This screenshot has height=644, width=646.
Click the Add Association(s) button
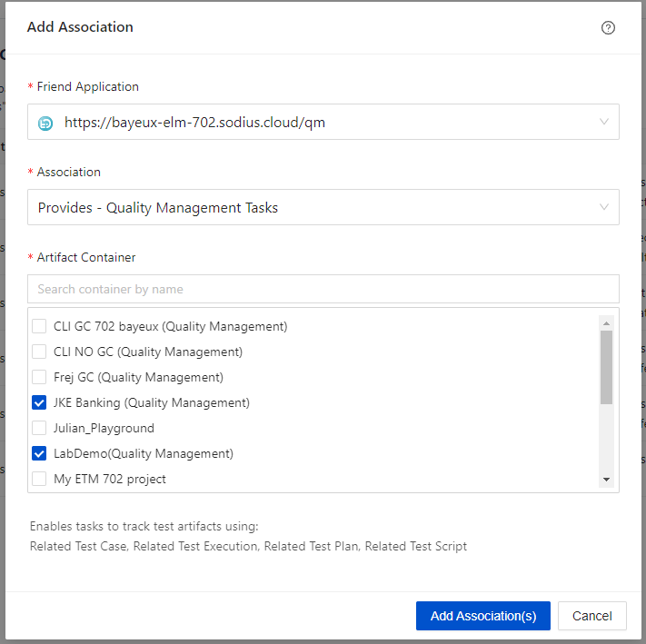(482, 616)
